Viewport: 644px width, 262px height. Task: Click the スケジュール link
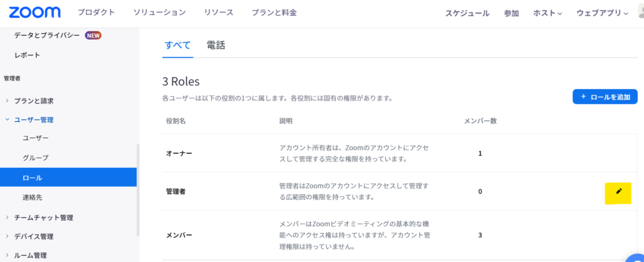467,13
